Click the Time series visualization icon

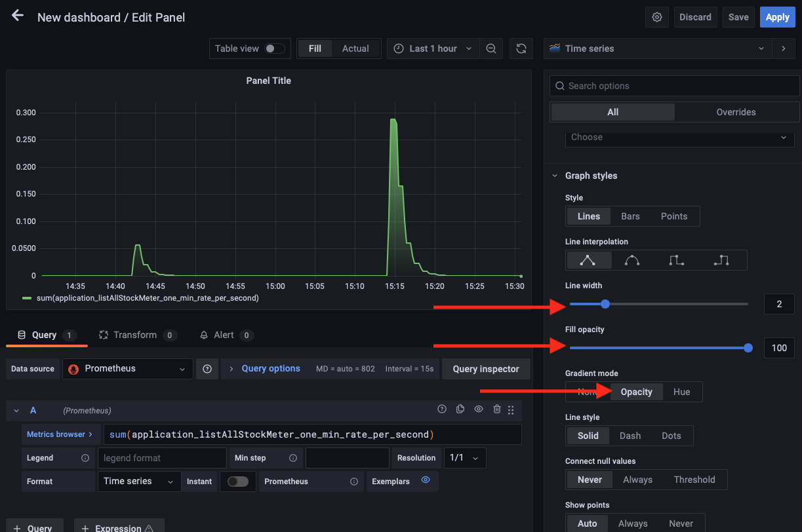[x=555, y=48]
